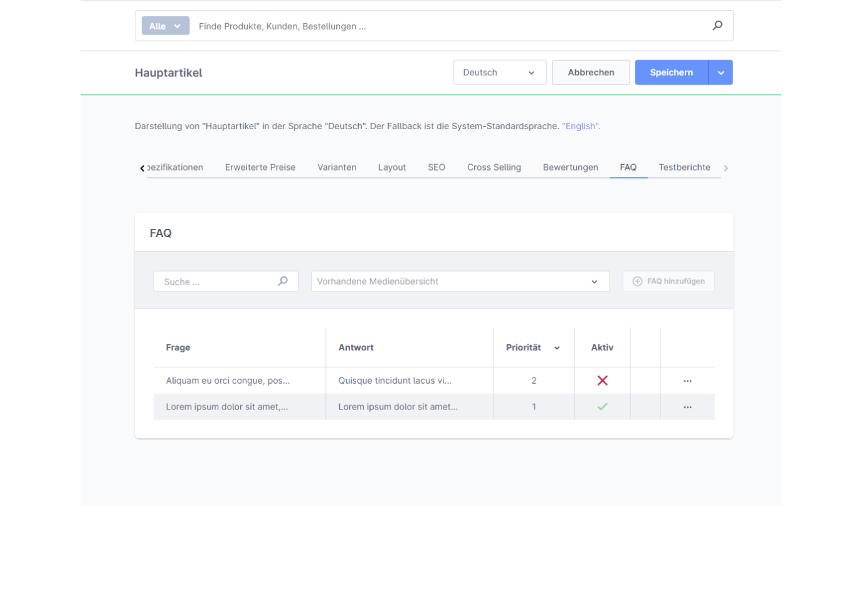Open actions menu for Lorem ipsum row
This screenshot has height=590, width=868.
(x=687, y=408)
